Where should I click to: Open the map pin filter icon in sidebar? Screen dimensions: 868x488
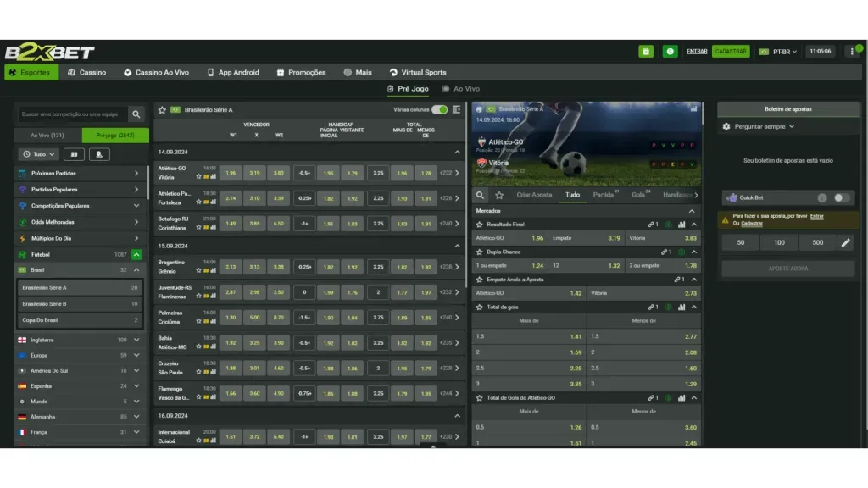click(x=100, y=155)
